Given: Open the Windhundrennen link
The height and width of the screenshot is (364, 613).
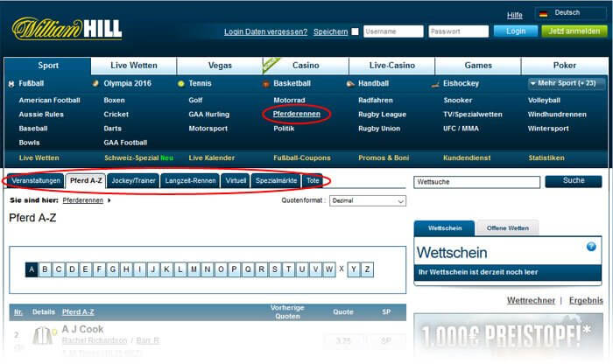Looking at the screenshot, I should click(557, 115).
